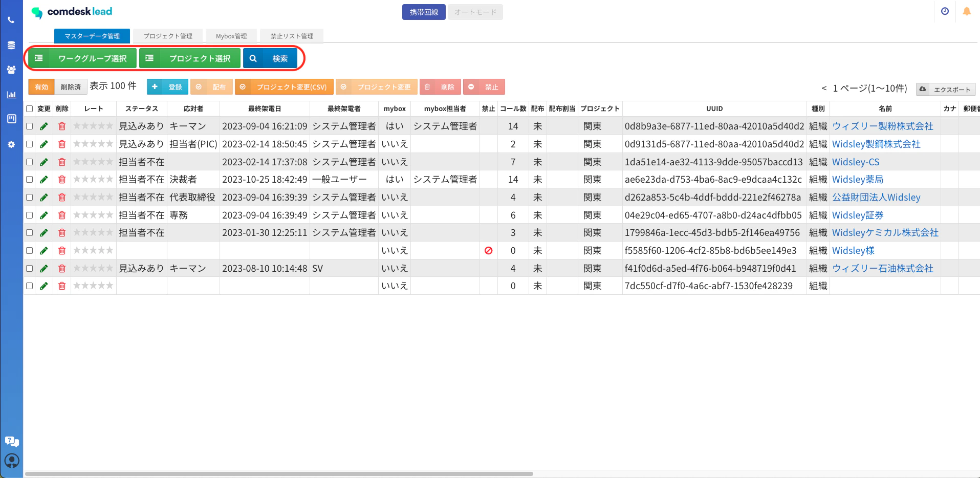This screenshot has width=980, height=478.
Task: Click the horizontal scrollbar at the bottom
Action: 279,474
